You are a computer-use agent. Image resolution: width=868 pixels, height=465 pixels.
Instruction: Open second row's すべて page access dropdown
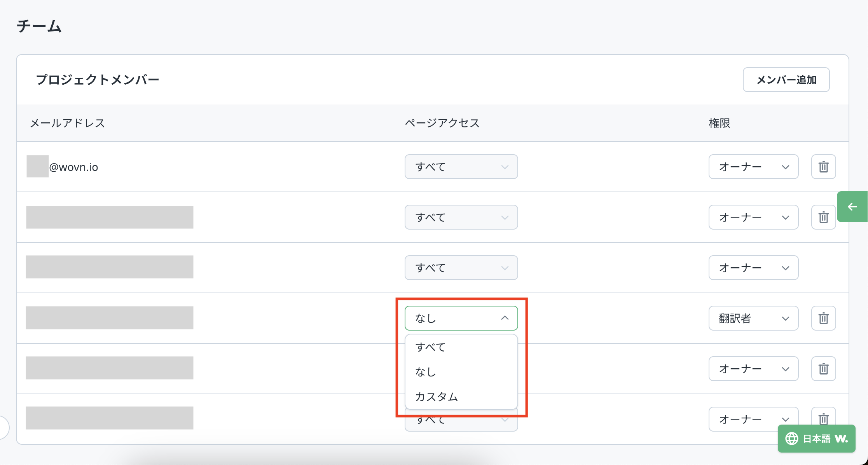pos(461,217)
